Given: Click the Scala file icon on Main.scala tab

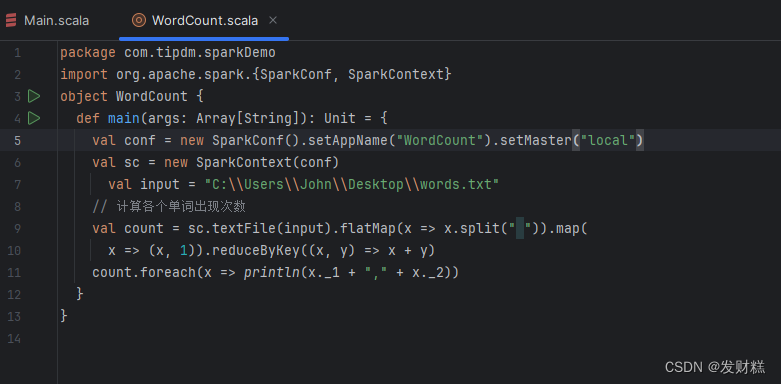Looking at the screenshot, I should [x=11, y=20].
